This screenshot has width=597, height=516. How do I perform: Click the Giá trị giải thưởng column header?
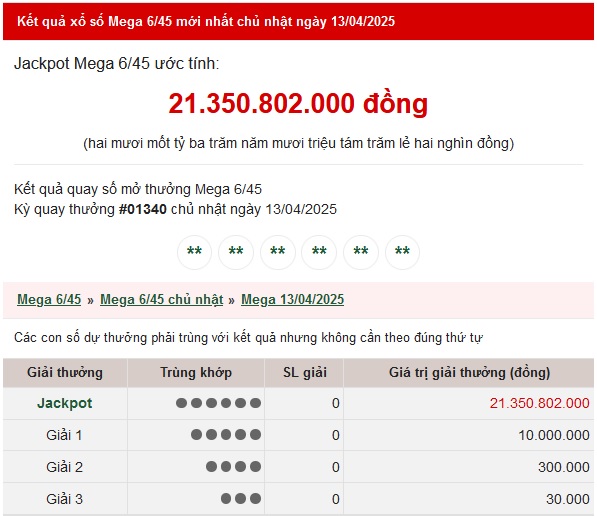(469, 372)
